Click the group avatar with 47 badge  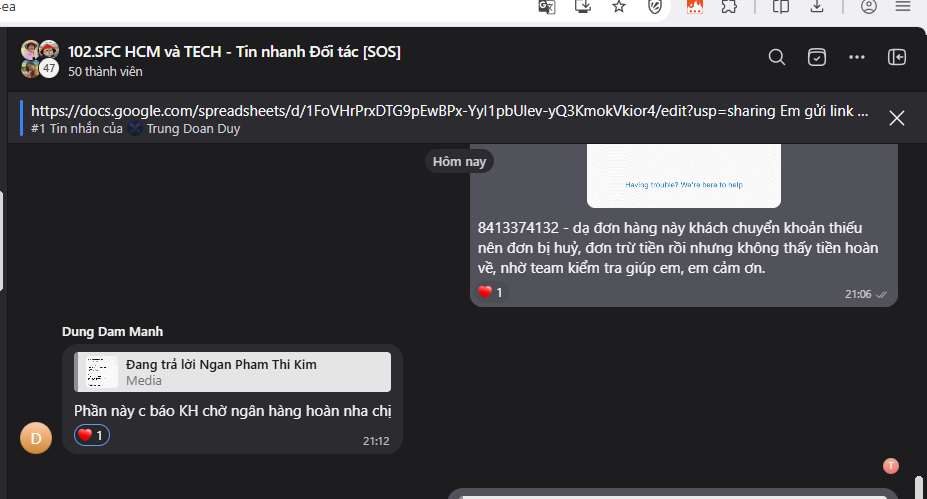tap(40, 59)
